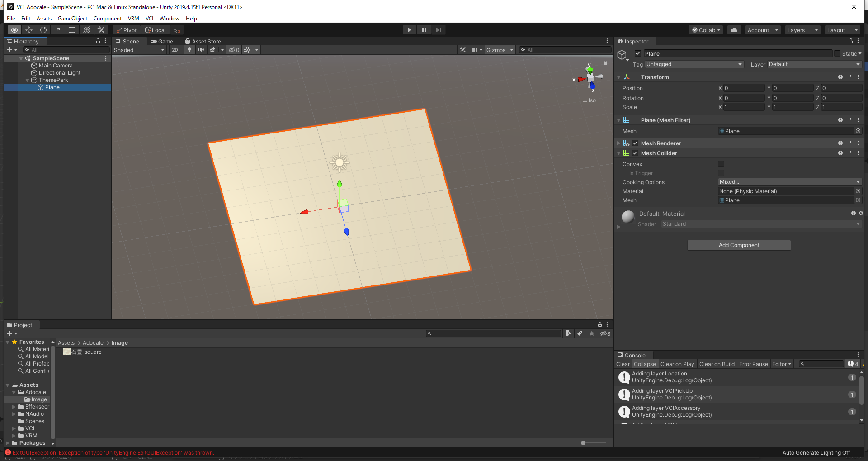Toggle Clear on Play in Console

click(677, 364)
